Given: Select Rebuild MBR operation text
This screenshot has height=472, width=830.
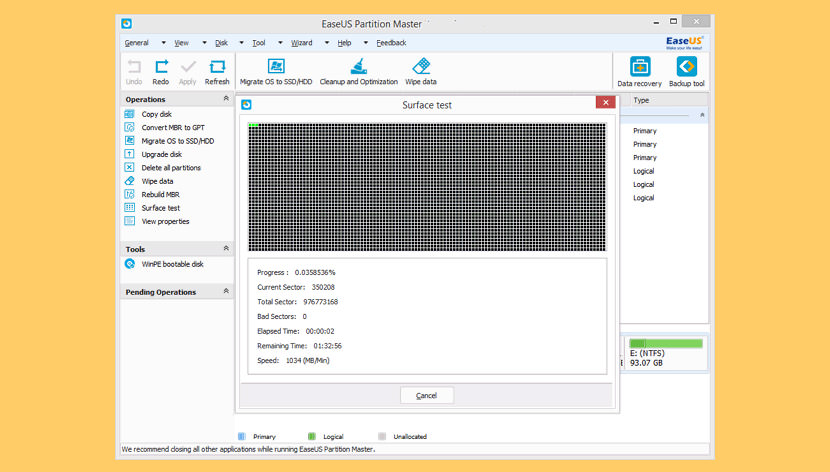Looking at the screenshot, I should (160, 194).
